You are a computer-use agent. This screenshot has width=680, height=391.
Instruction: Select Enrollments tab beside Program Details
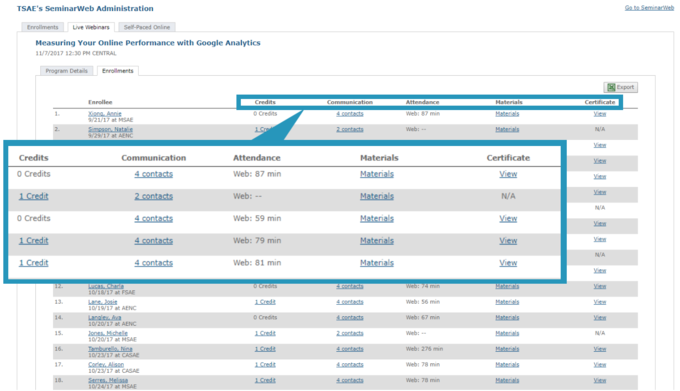click(118, 71)
